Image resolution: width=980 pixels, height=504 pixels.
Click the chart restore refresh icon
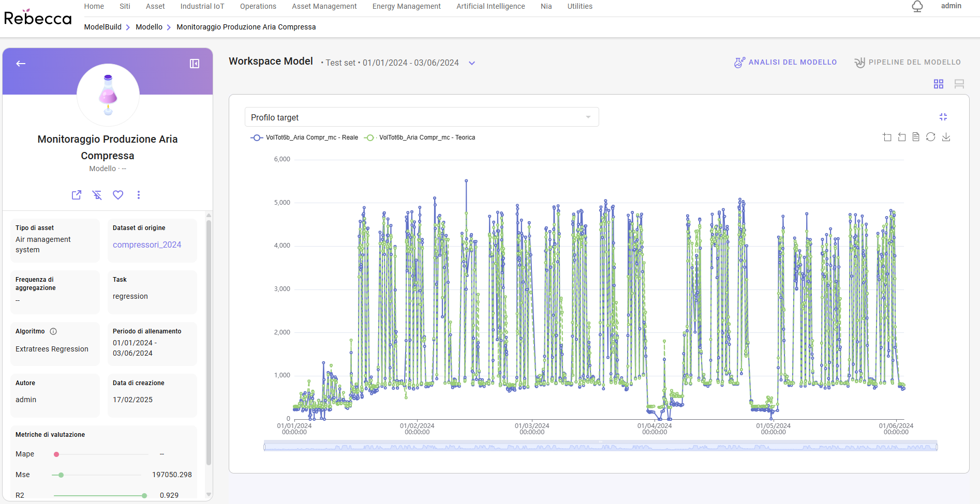pyautogui.click(x=930, y=137)
